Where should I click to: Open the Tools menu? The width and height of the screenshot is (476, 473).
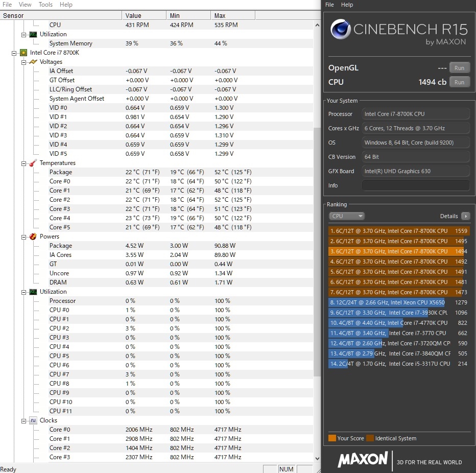45,5
